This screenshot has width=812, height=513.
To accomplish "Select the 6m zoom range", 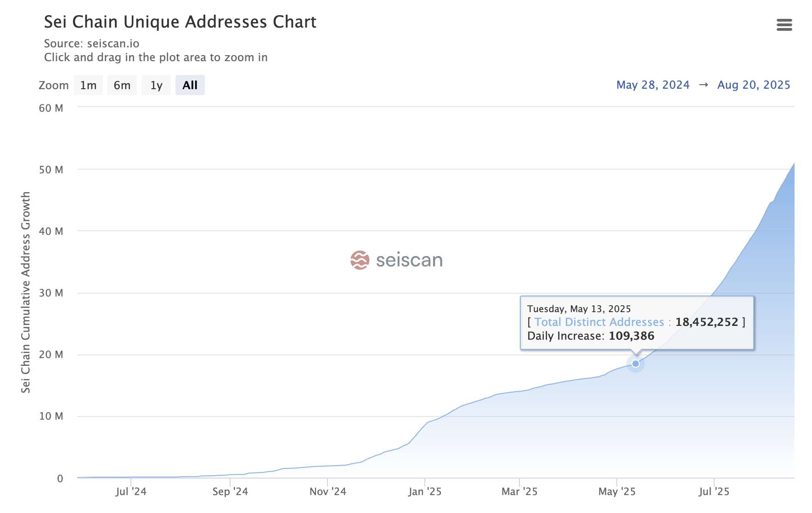I will pos(122,85).
